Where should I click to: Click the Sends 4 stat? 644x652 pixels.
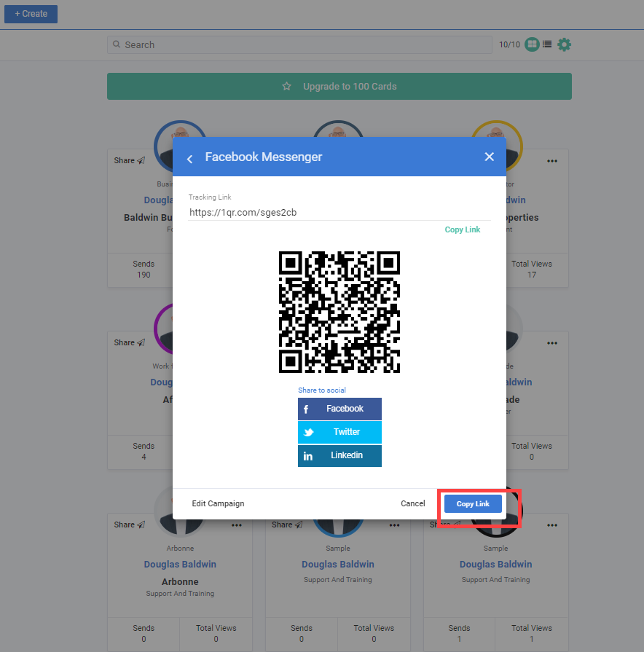pyautogui.click(x=144, y=452)
